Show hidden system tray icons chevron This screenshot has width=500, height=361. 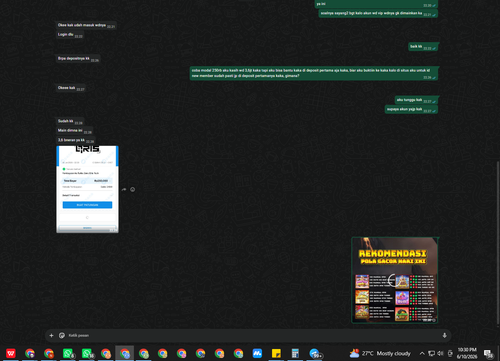pyautogui.click(x=422, y=353)
